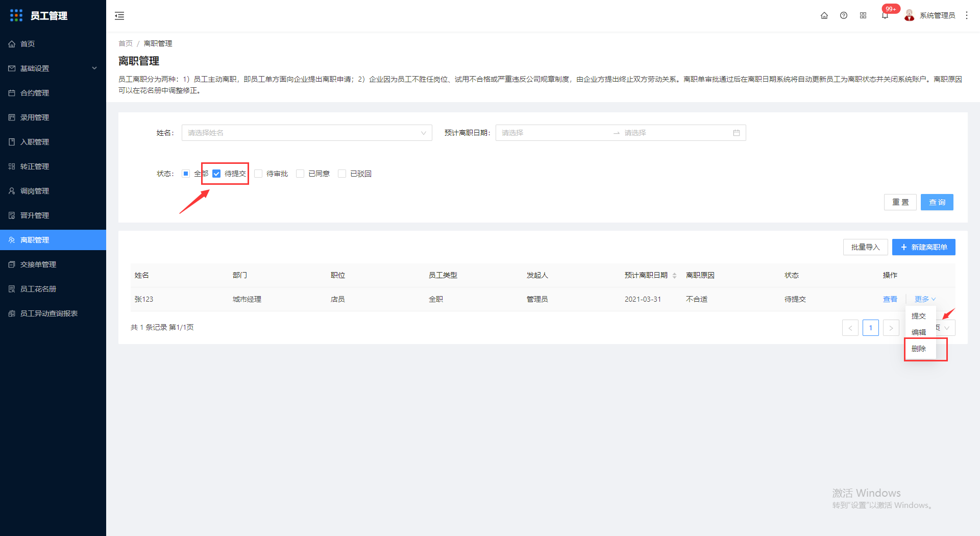Open the vertical three-dot header menu
The height and width of the screenshot is (536, 980).
pos(967,15)
